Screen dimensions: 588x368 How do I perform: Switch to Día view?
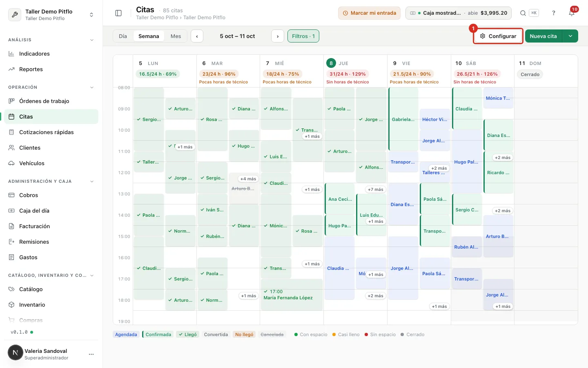click(123, 36)
